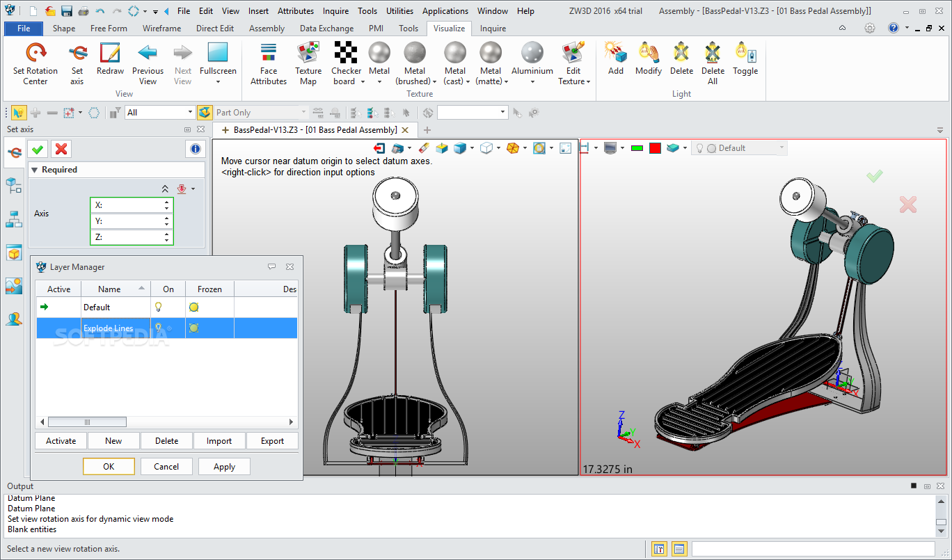Click the X axis input field
Image resolution: width=952 pixels, height=560 pixels.
(x=132, y=205)
